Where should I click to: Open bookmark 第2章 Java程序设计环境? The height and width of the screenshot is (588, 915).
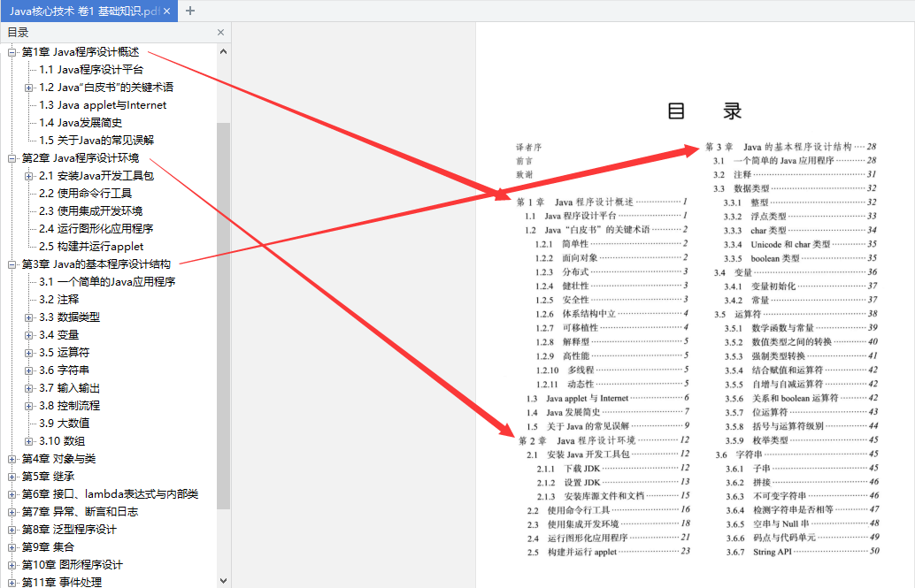click(x=81, y=158)
